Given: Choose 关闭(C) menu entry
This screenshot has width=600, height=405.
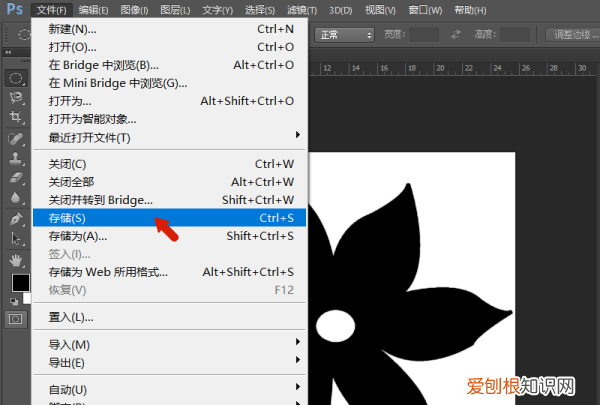Looking at the screenshot, I should click(170, 164).
